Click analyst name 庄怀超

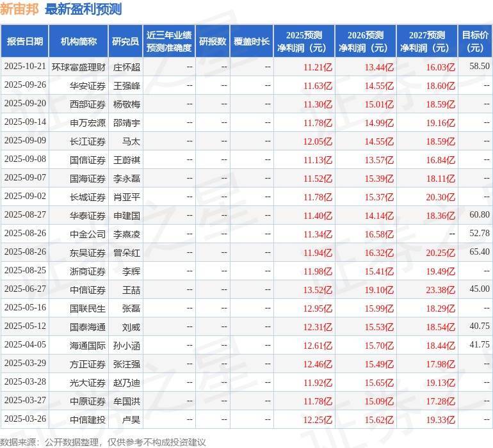(x=127, y=66)
